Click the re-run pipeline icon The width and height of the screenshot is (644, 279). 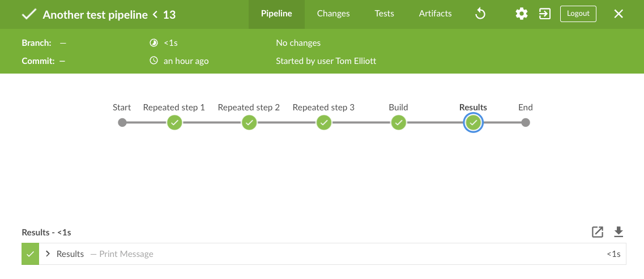pyautogui.click(x=480, y=14)
